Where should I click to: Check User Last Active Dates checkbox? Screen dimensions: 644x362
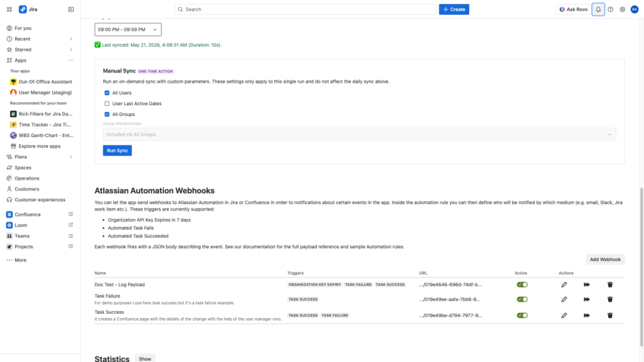click(x=107, y=104)
